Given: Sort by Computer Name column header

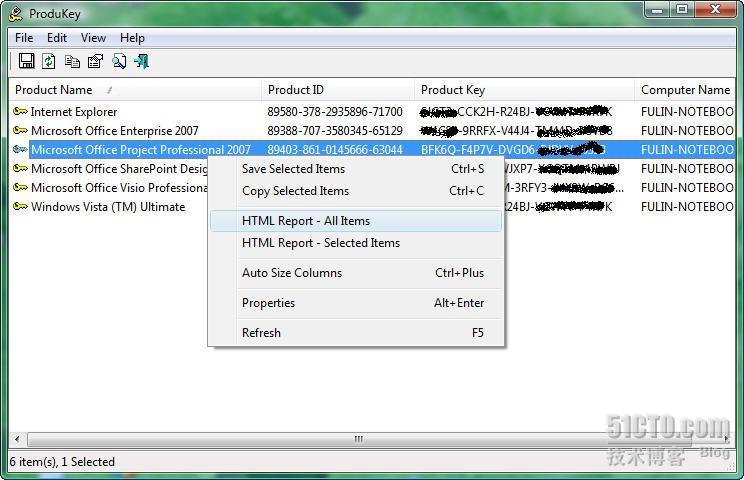Looking at the screenshot, I should click(x=685, y=90).
